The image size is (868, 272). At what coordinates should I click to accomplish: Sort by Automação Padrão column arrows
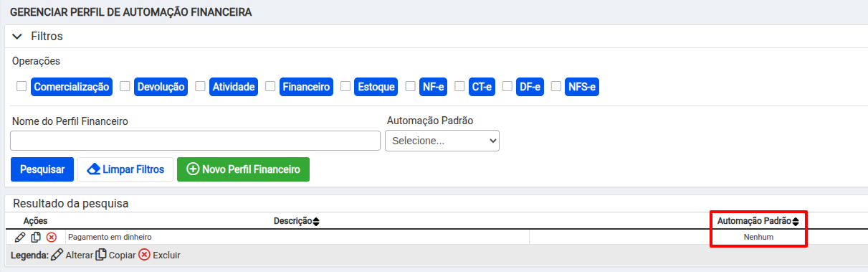[x=796, y=221]
